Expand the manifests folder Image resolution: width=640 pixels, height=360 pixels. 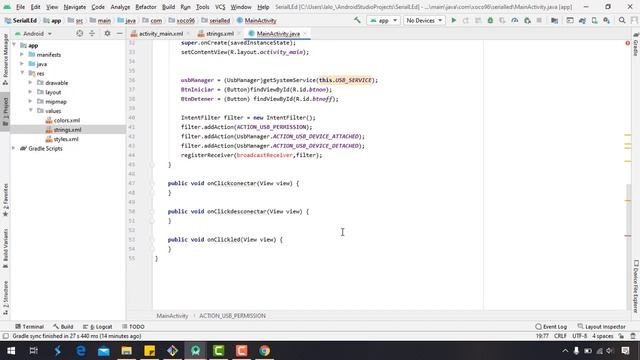pos(22,54)
